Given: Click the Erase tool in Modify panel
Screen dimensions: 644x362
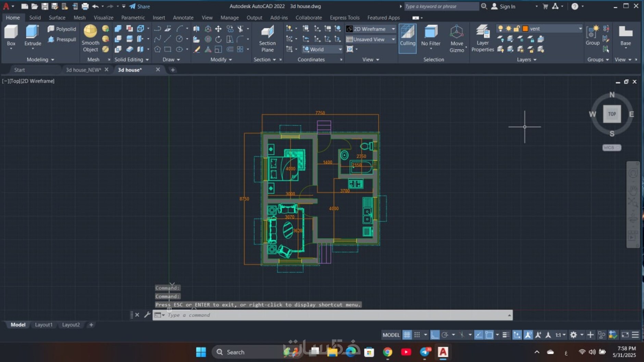Looking at the screenshot, I should point(197,49).
